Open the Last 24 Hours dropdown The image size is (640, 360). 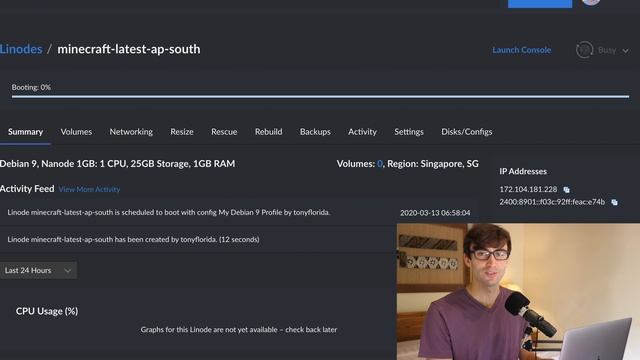pos(38,271)
